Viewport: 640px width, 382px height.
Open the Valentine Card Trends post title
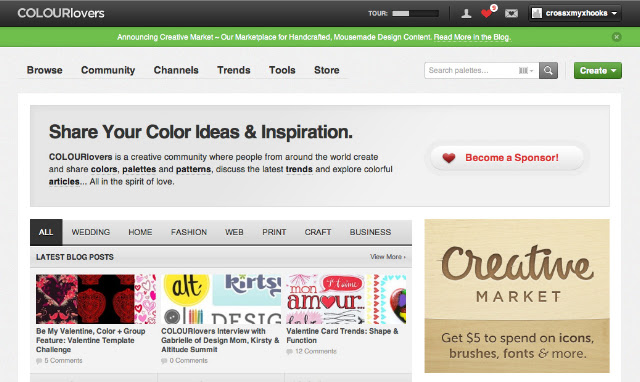(x=342, y=335)
